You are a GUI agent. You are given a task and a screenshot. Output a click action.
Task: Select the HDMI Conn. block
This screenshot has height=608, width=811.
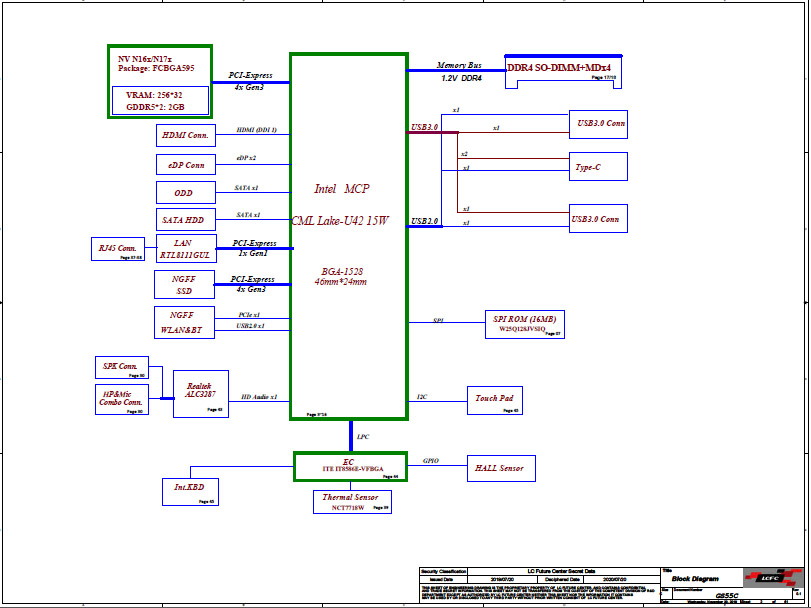[184, 134]
